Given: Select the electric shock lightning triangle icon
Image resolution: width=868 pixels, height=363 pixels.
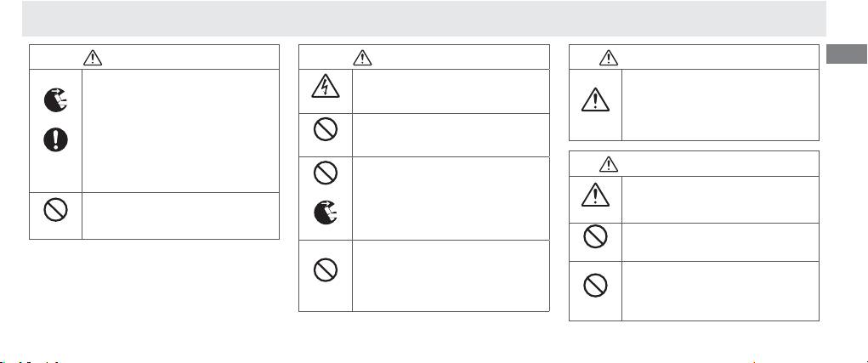Looking at the screenshot, I should (x=325, y=88).
